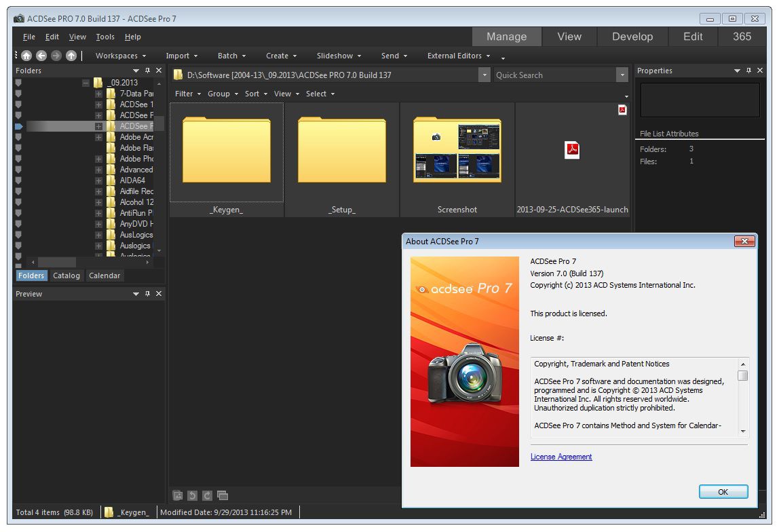Open the Preview pane options arrow
This screenshot has height=532, width=779.
tap(136, 294)
